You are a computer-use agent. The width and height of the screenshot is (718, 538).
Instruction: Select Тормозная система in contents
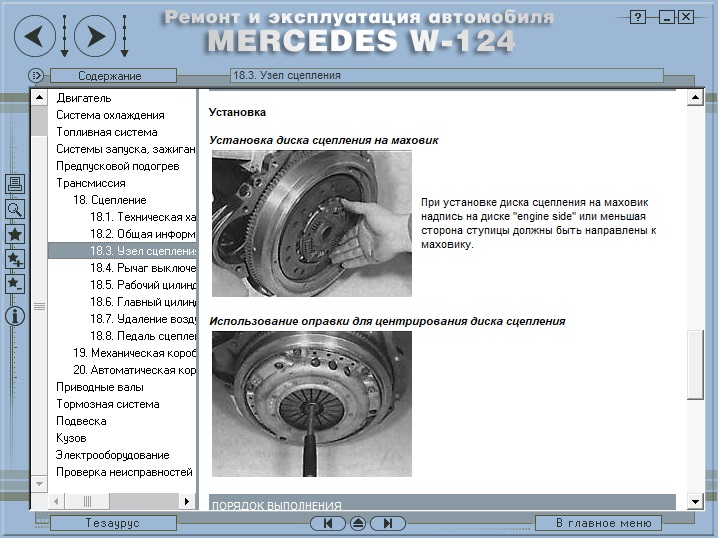click(x=108, y=404)
